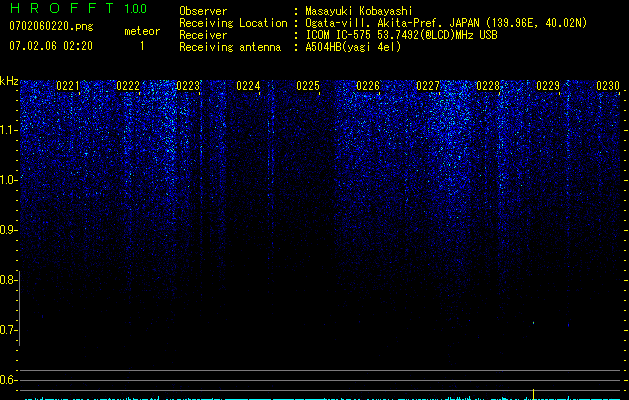Click the 0226 time marker label

pyautogui.click(x=368, y=86)
